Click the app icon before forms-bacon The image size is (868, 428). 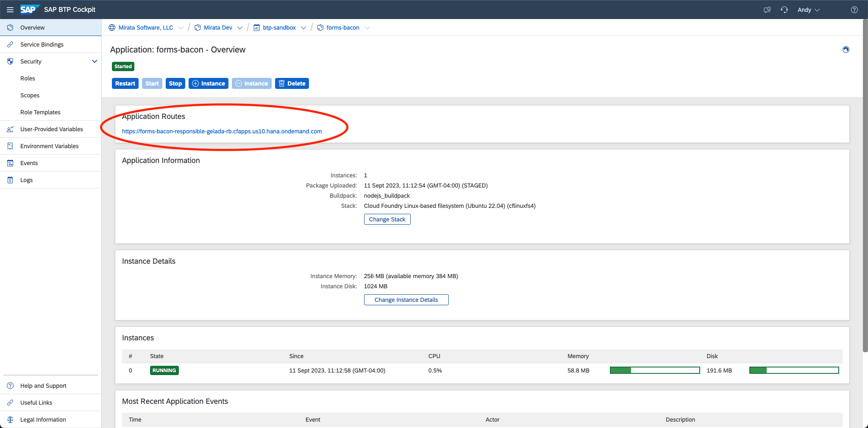pos(320,28)
